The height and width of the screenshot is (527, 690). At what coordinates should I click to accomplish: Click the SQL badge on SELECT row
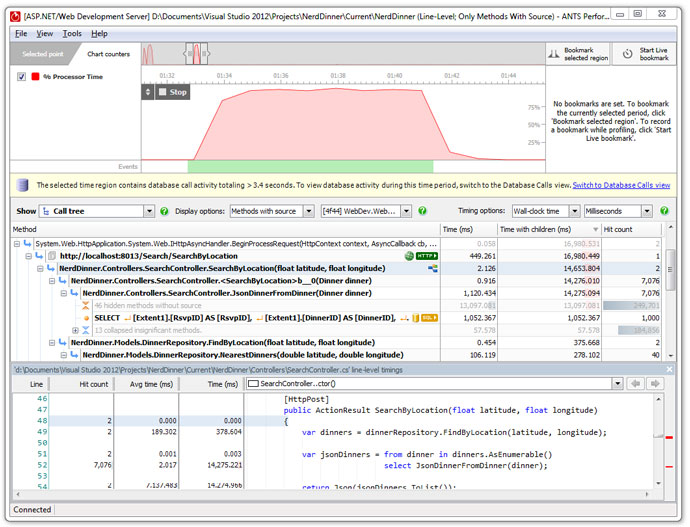[x=428, y=317]
